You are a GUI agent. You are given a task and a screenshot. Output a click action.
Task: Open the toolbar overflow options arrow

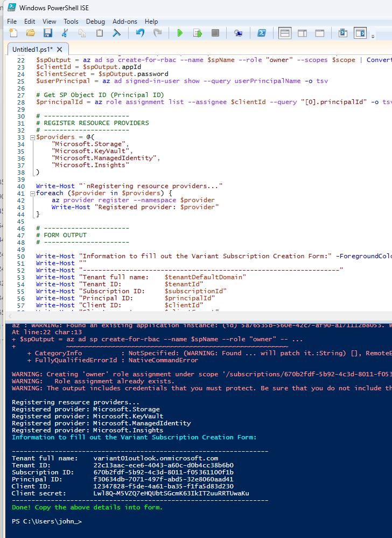pos(373,36)
